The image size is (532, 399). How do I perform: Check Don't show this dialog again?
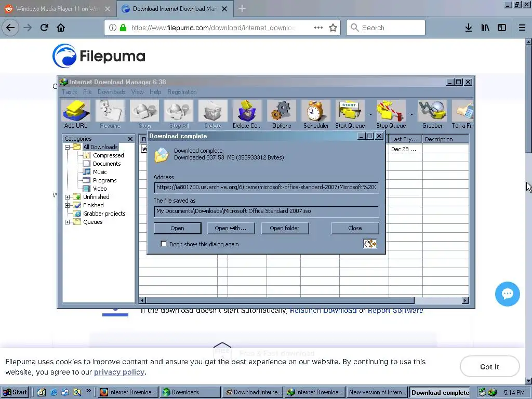pyautogui.click(x=164, y=244)
